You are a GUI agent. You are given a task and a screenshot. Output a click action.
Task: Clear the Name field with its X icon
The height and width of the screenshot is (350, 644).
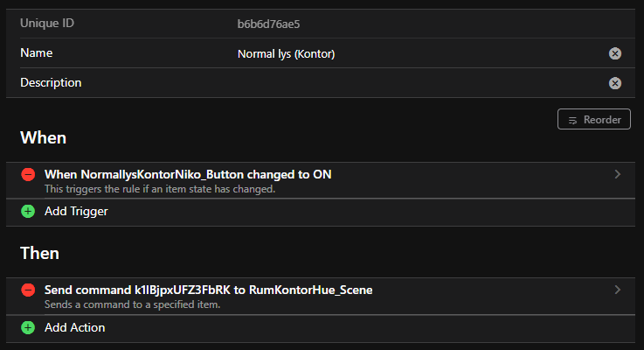(x=615, y=54)
